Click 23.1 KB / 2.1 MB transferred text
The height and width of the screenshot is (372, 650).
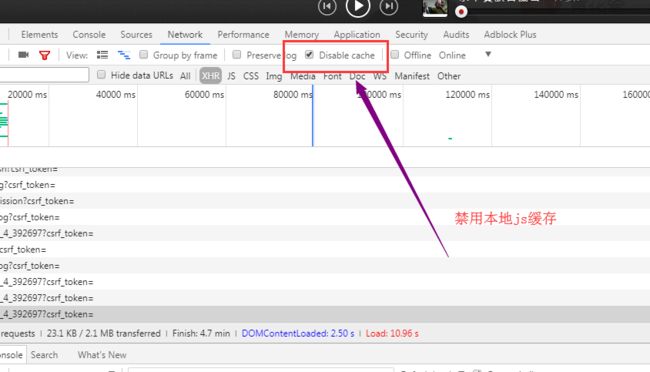103,333
